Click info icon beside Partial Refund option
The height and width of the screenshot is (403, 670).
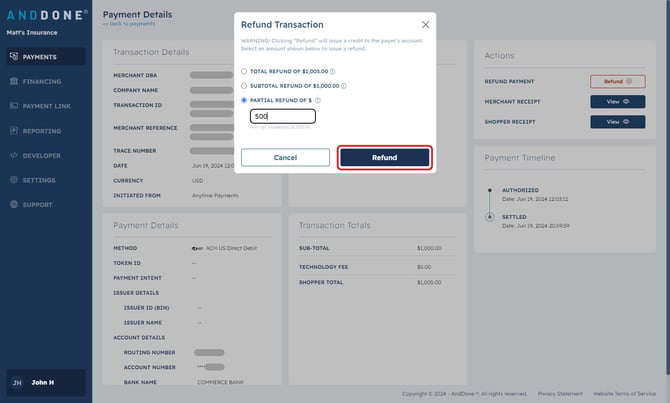tap(317, 100)
